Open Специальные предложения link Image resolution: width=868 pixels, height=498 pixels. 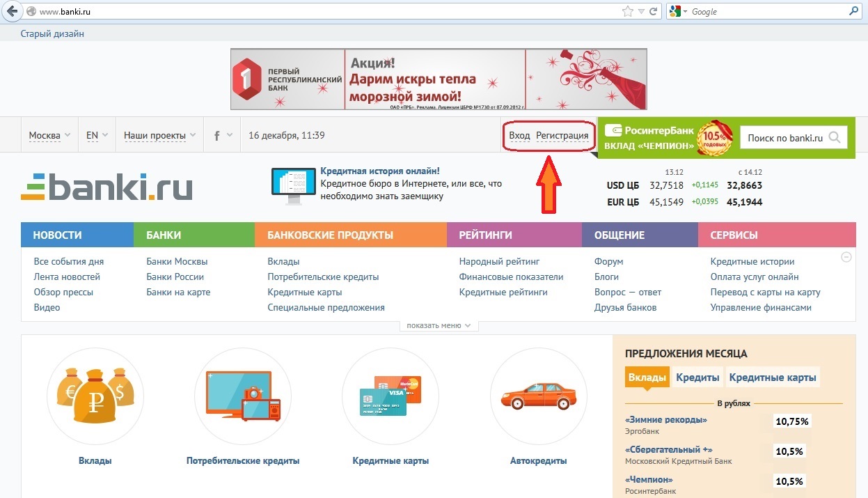tap(326, 307)
